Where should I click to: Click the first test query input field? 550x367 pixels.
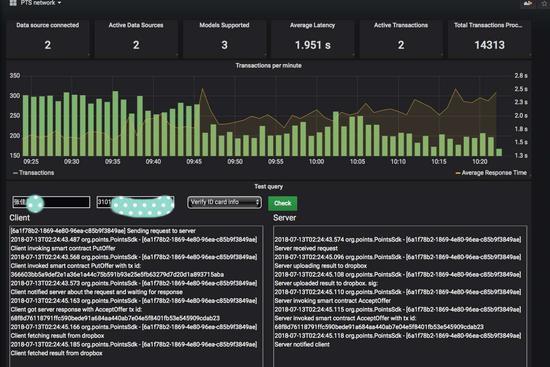point(51,202)
